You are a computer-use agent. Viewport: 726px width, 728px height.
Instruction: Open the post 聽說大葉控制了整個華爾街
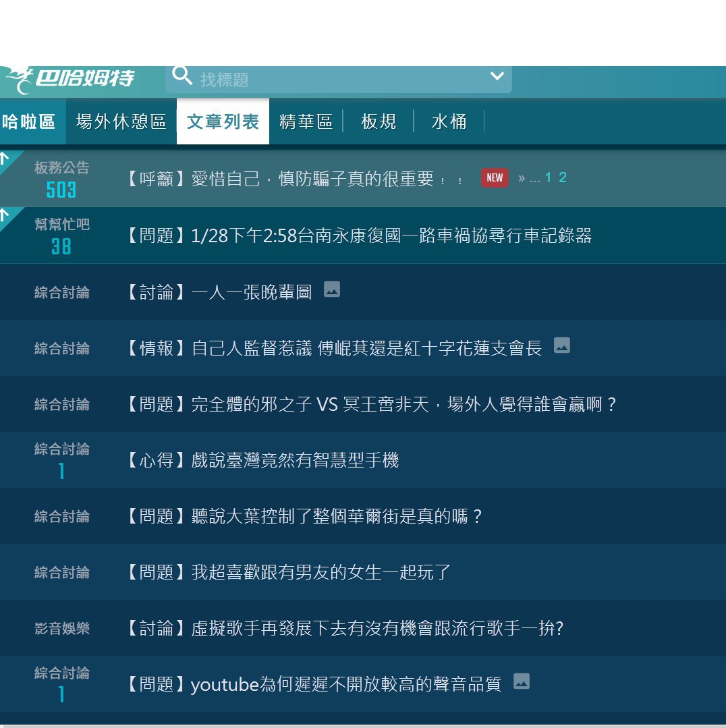pos(305,516)
